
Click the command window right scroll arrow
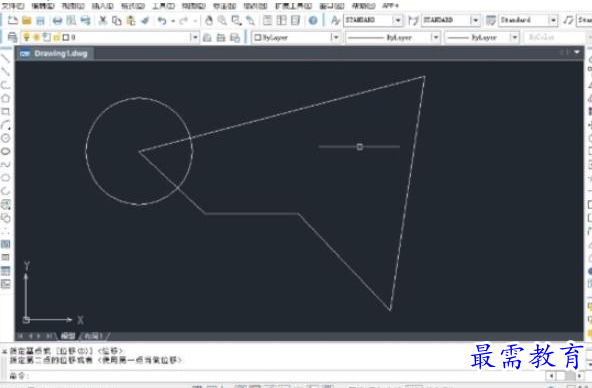(x=580, y=376)
